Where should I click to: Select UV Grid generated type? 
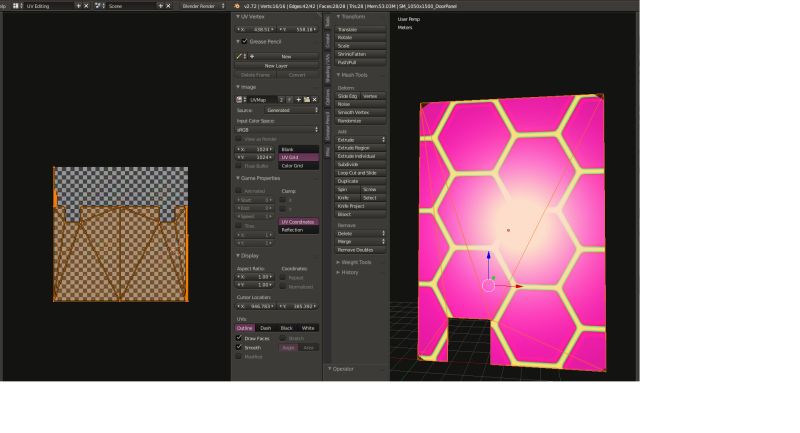tap(298, 158)
